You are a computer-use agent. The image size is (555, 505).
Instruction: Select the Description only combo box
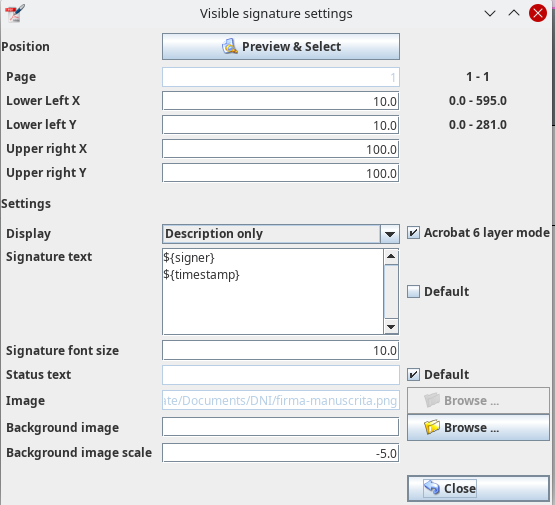[x=281, y=234]
